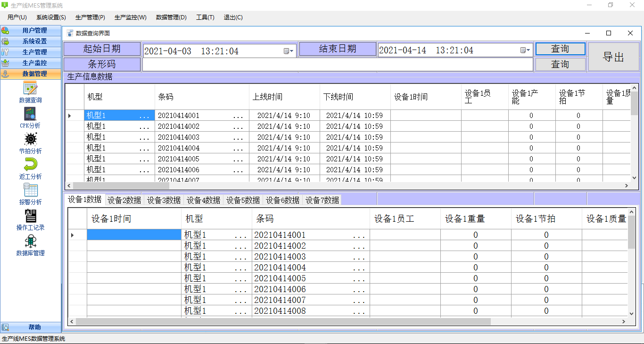Click the 用户管理 sidebar section
Image resolution: width=644 pixels, height=344 pixels.
[31, 30]
